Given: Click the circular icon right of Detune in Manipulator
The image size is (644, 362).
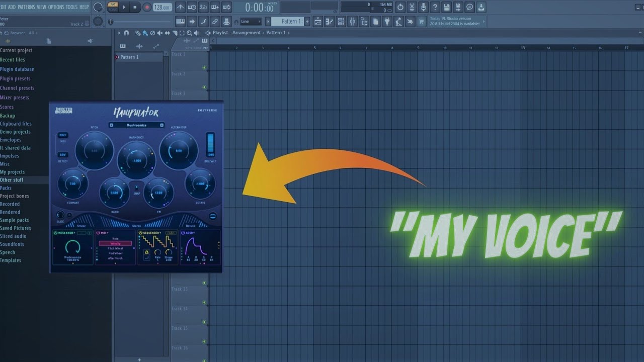Looking at the screenshot, I should click(212, 216).
